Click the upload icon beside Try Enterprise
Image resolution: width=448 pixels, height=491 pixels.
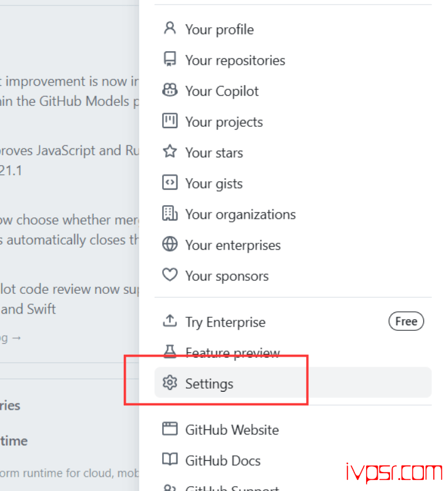point(169,322)
